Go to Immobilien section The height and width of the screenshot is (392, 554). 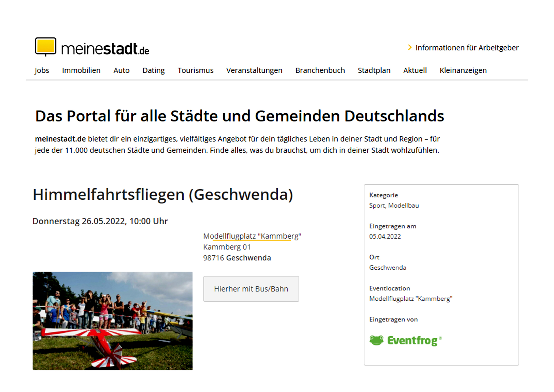pos(81,70)
